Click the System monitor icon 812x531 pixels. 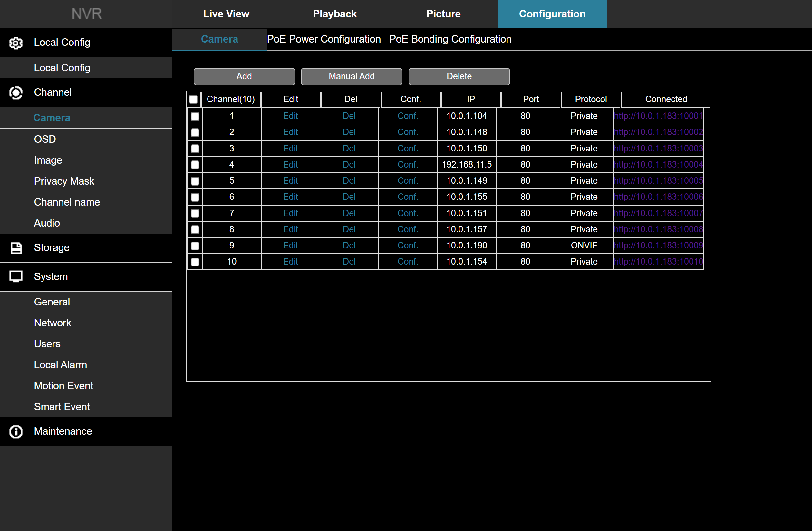(16, 276)
